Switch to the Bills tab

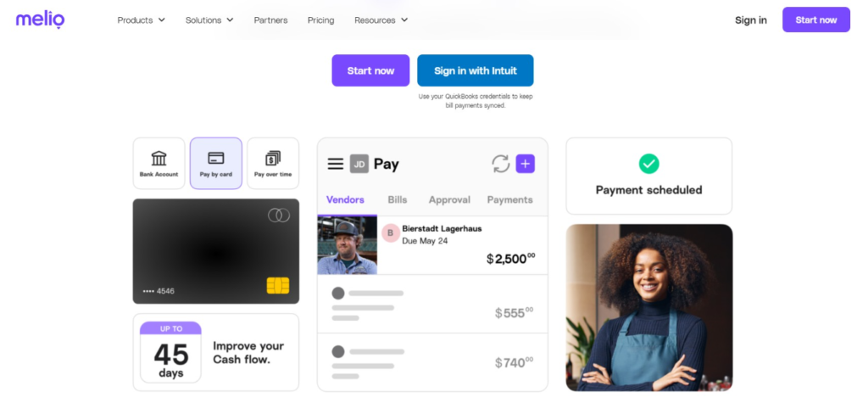tap(398, 199)
